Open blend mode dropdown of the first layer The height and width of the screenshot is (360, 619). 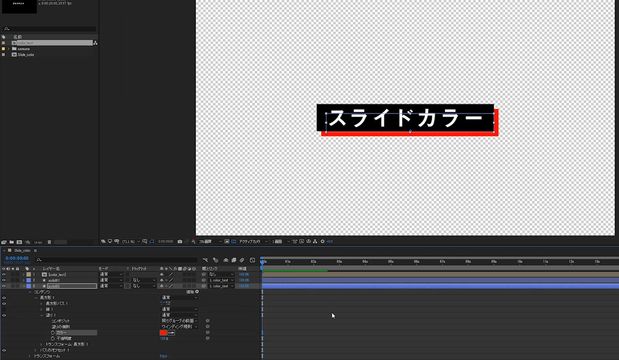pos(111,274)
